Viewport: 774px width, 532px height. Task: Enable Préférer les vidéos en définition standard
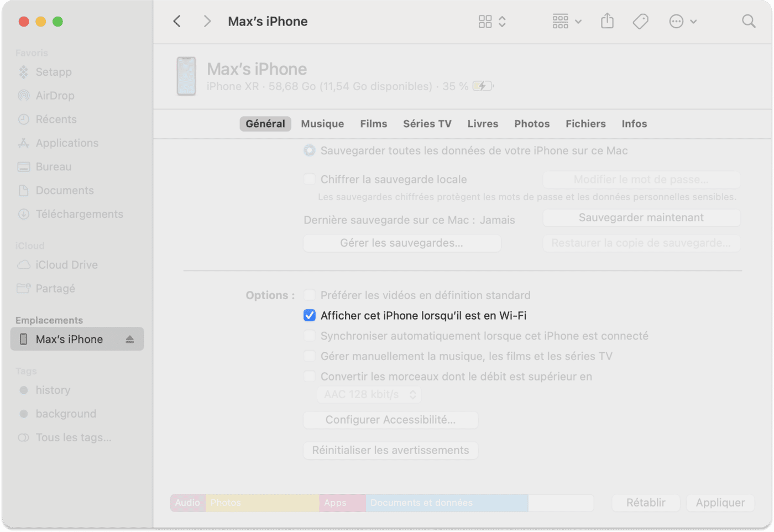pos(310,295)
